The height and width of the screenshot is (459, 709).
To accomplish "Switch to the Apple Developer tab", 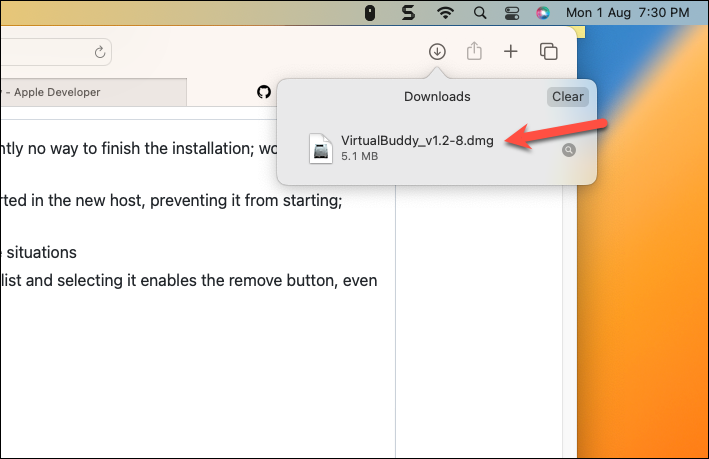I will [x=94, y=92].
